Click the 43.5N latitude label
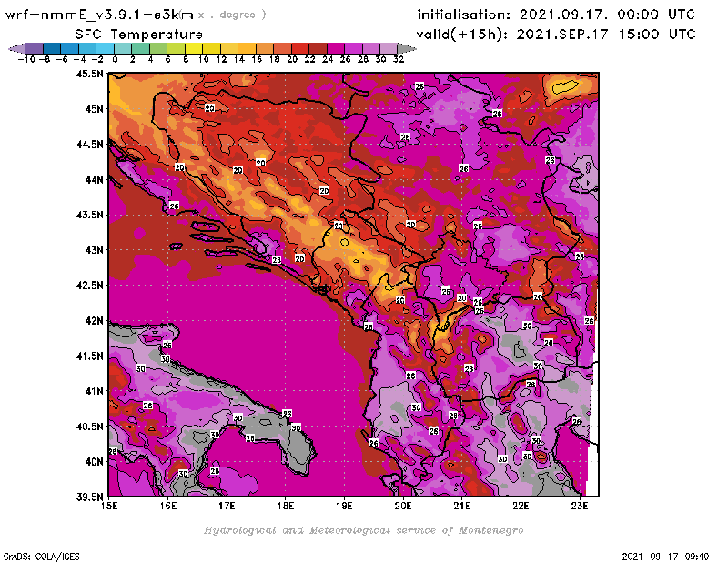 point(89,215)
